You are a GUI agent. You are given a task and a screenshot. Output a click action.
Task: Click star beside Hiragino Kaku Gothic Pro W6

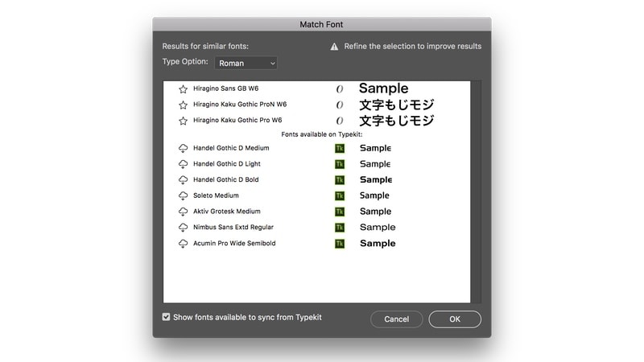[183, 121]
